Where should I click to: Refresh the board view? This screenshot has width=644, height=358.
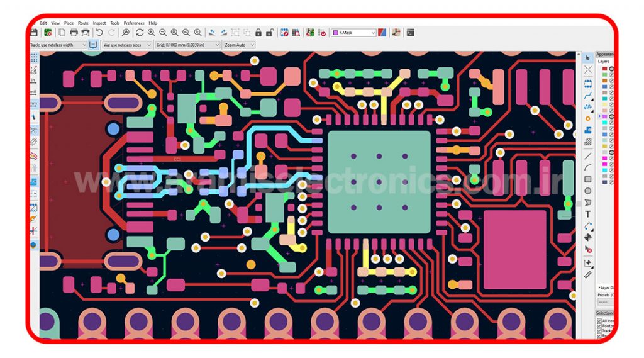[140, 33]
